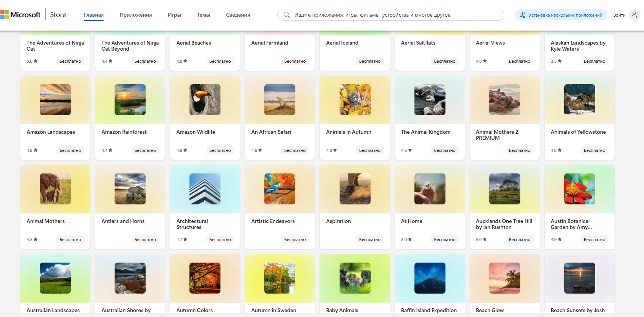Viewport: 644px width, 317px height.
Task: Click the Войти sign-in link
Action: pyautogui.click(x=619, y=15)
